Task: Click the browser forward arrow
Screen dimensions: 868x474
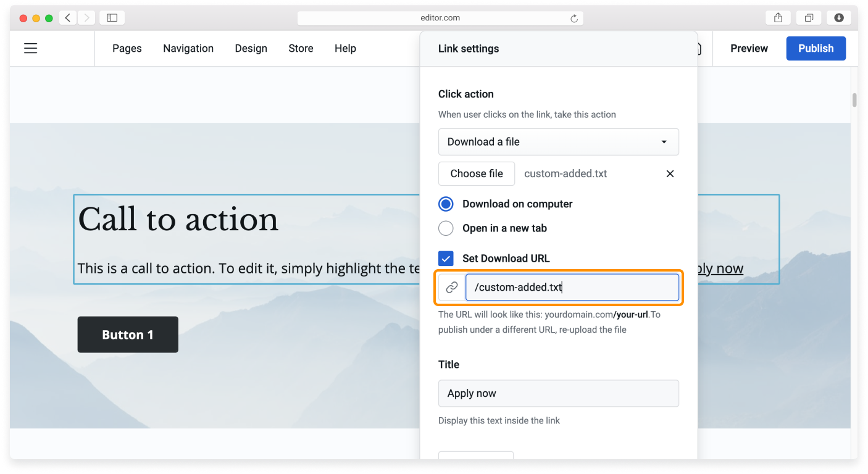Action: coord(86,18)
